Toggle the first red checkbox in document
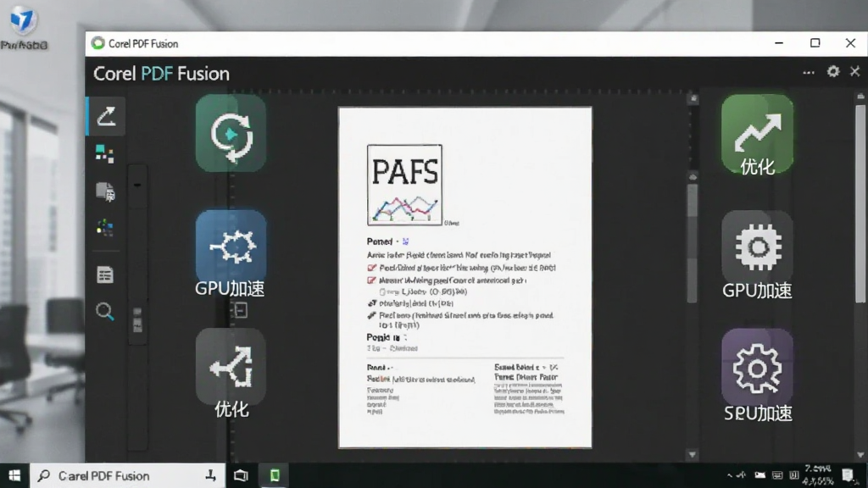Screen dimensions: 868x488 tap(371, 268)
